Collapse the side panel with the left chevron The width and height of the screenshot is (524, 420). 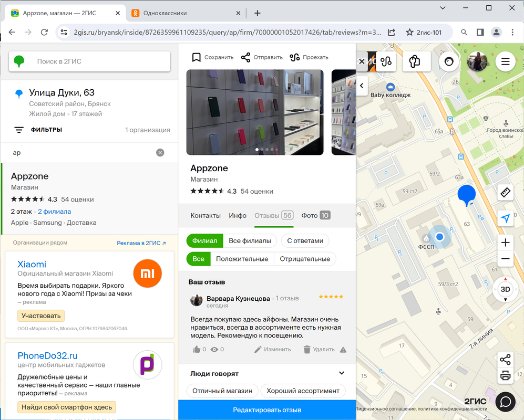tap(362, 86)
